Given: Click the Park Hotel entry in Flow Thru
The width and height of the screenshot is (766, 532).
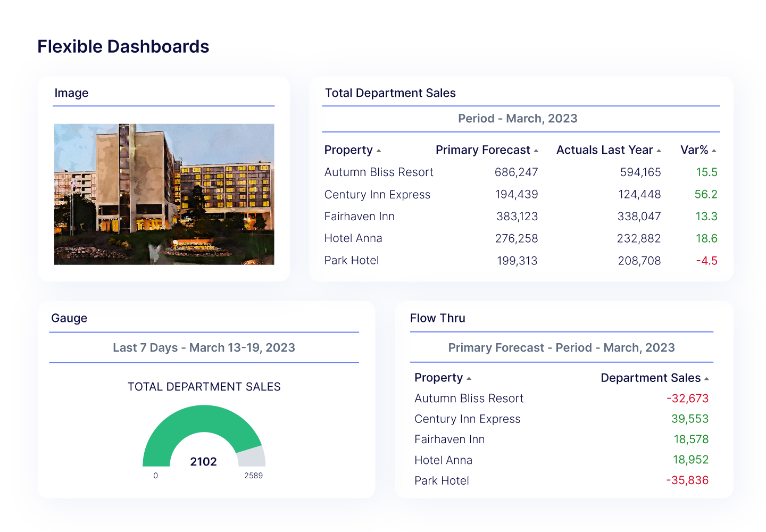Looking at the screenshot, I should pyautogui.click(x=442, y=480).
